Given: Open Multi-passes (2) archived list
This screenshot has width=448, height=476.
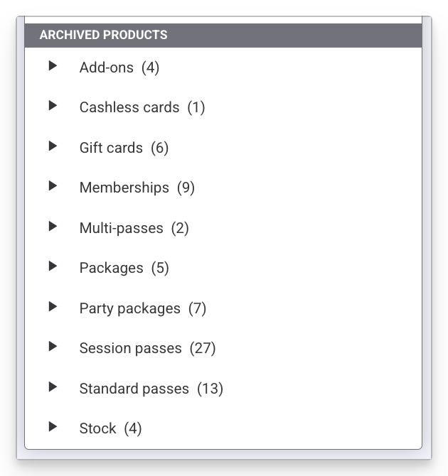Looking at the screenshot, I should (134, 228).
